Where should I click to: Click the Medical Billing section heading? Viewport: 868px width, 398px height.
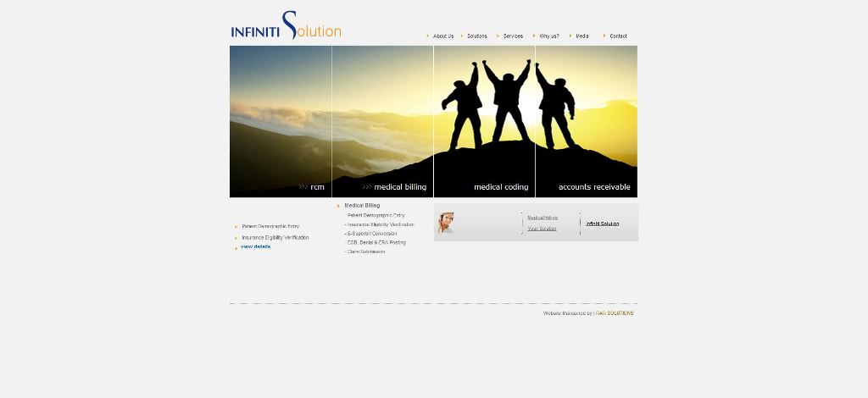[x=362, y=206]
